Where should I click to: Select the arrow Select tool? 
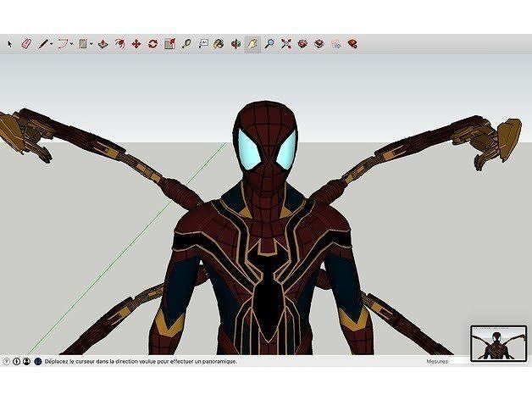9,44
